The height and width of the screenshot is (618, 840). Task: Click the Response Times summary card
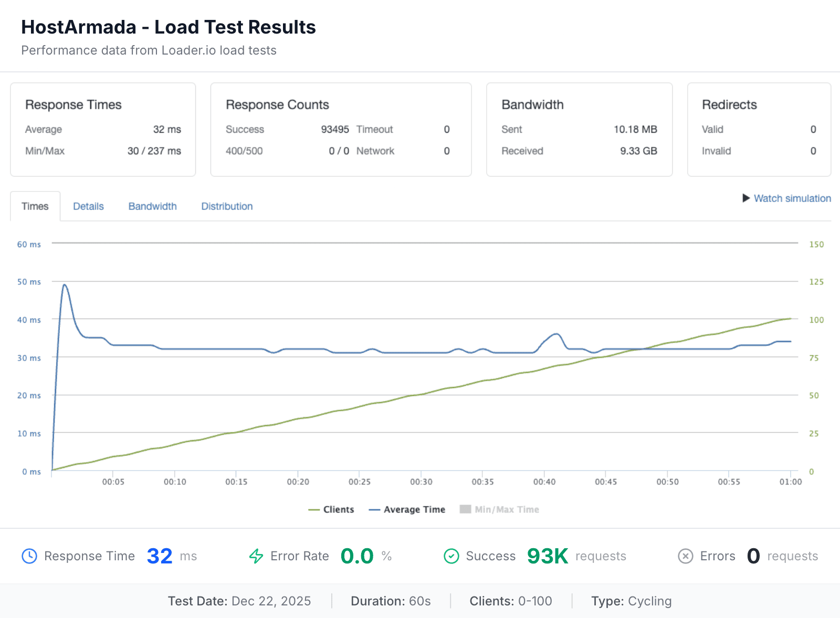(x=103, y=130)
